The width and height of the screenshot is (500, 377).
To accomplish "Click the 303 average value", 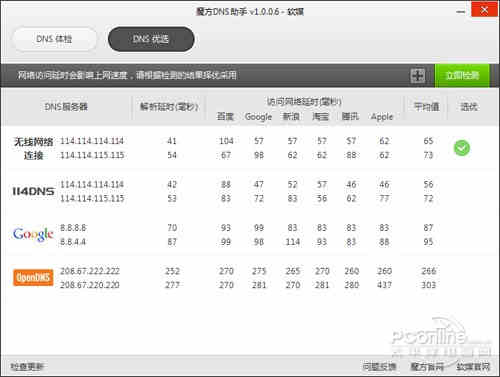I will [428, 285].
